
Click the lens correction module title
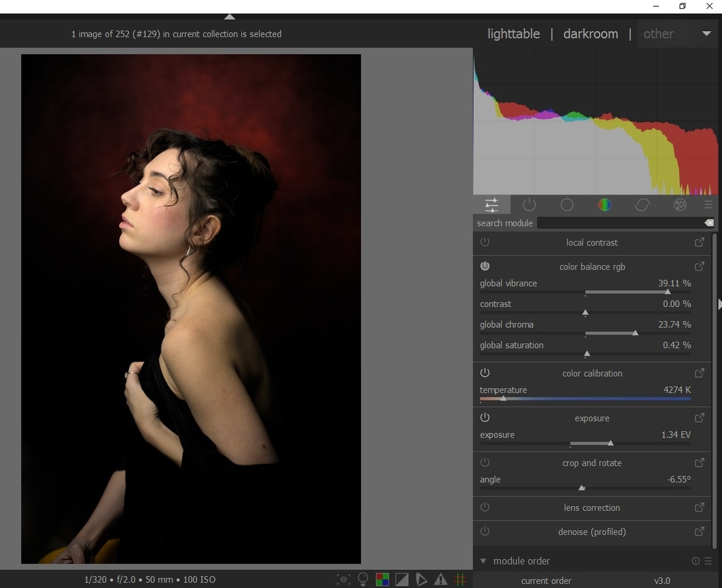click(592, 508)
